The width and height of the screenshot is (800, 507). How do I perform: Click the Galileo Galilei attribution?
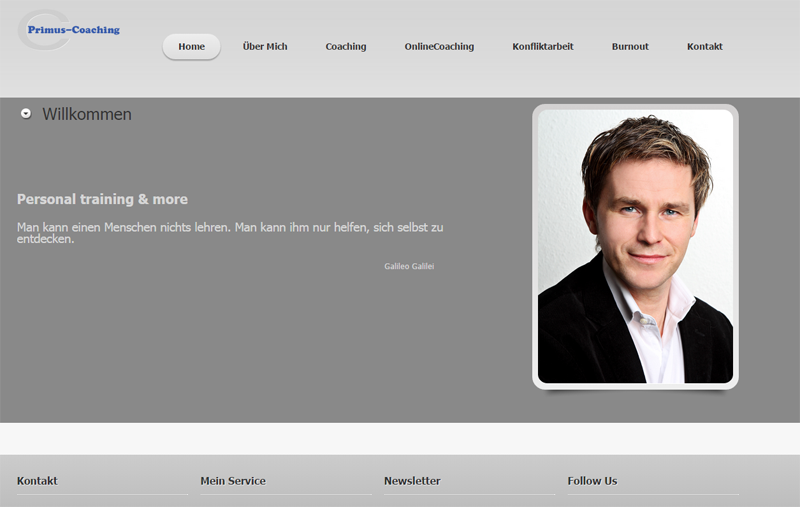pos(409,267)
